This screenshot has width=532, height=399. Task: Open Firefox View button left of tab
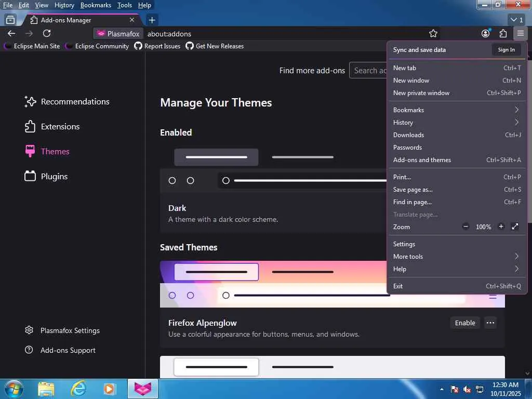tap(10, 20)
